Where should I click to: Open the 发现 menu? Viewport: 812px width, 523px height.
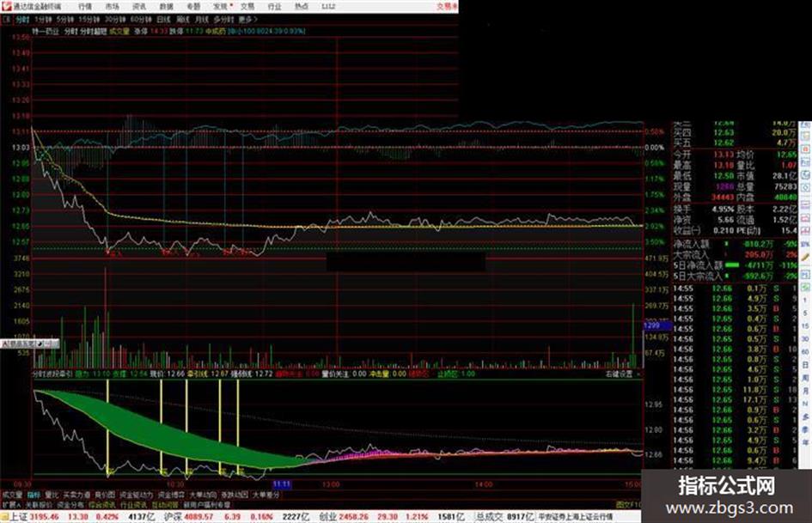coord(221,6)
